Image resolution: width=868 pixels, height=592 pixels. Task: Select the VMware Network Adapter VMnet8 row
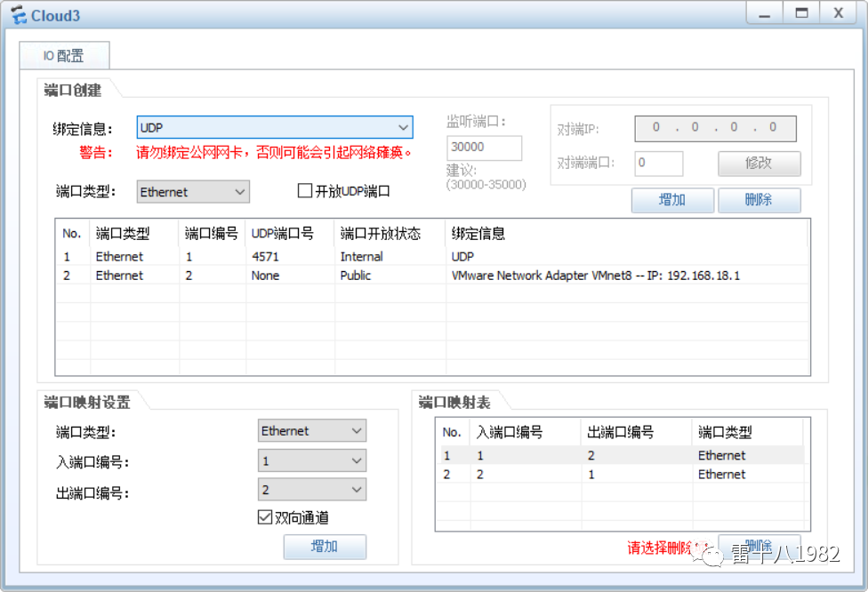pos(432,276)
